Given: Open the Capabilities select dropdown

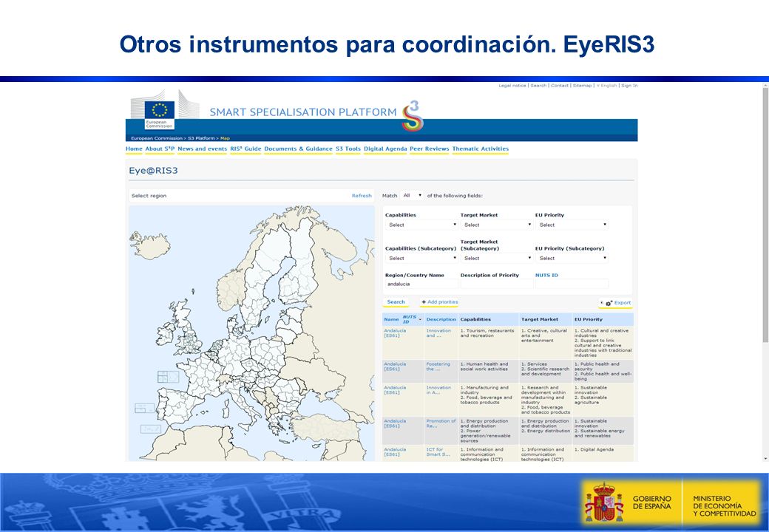Looking at the screenshot, I should coord(421,225).
